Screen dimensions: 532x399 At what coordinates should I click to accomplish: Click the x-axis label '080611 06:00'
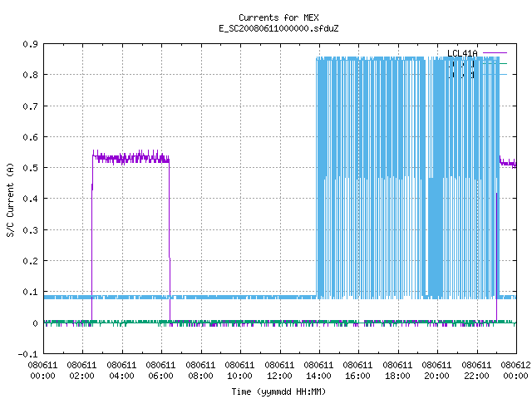160,371
